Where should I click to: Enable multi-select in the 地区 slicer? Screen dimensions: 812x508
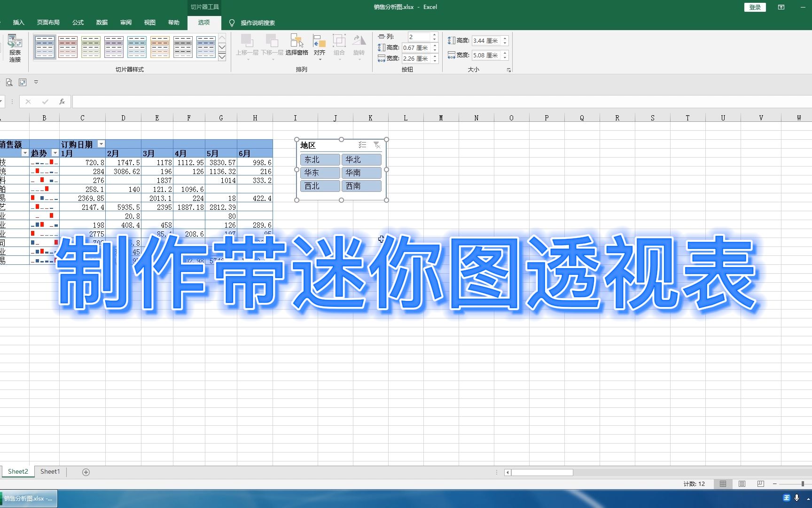(x=362, y=145)
